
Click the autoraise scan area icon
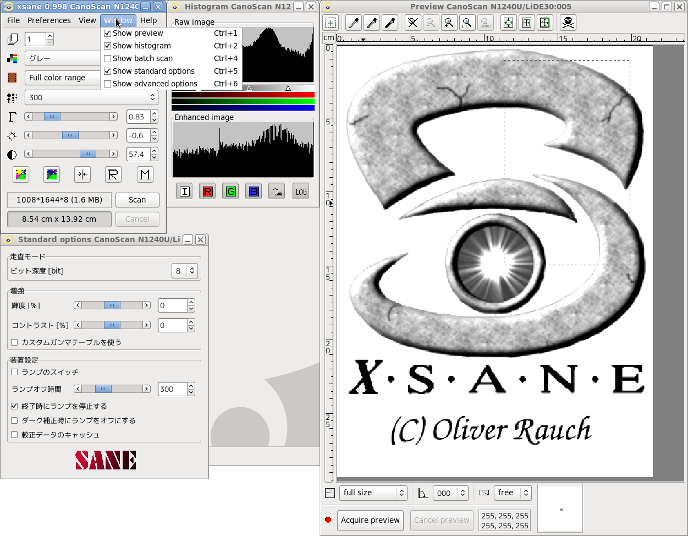(x=527, y=23)
